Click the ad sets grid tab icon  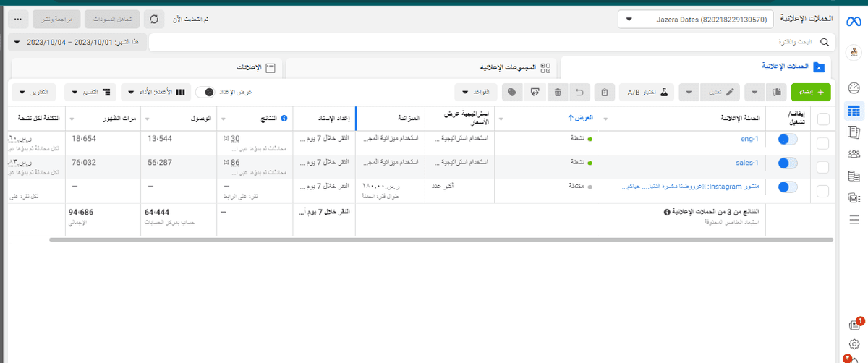click(545, 67)
